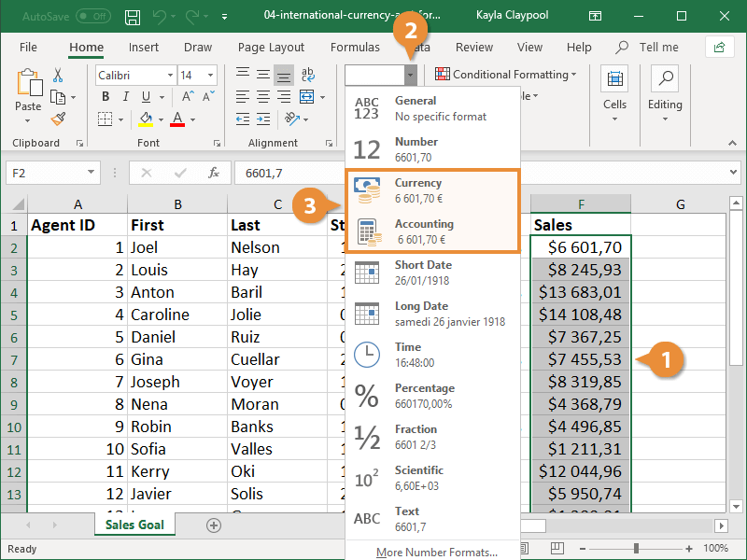747x560 pixels.
Task: Select Top Align icon
Action: pos(243,74)
